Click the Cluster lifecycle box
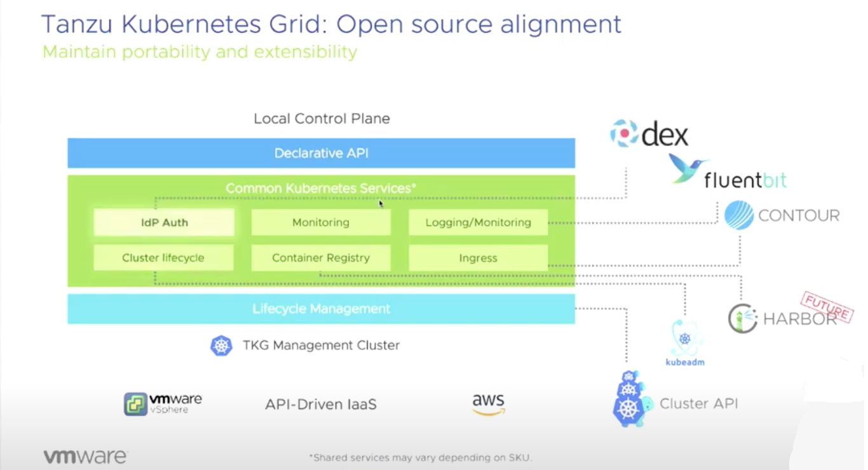The image size is (868, 470). 163,258
